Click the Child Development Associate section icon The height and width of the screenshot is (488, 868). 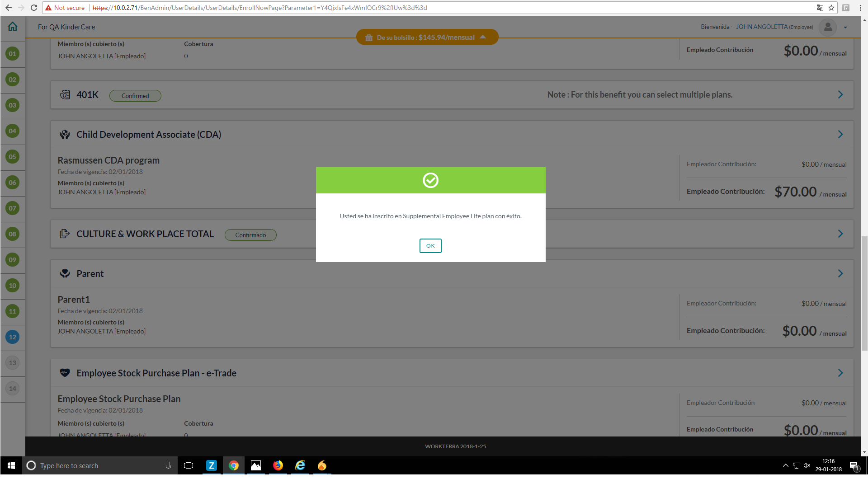[65, 135]
